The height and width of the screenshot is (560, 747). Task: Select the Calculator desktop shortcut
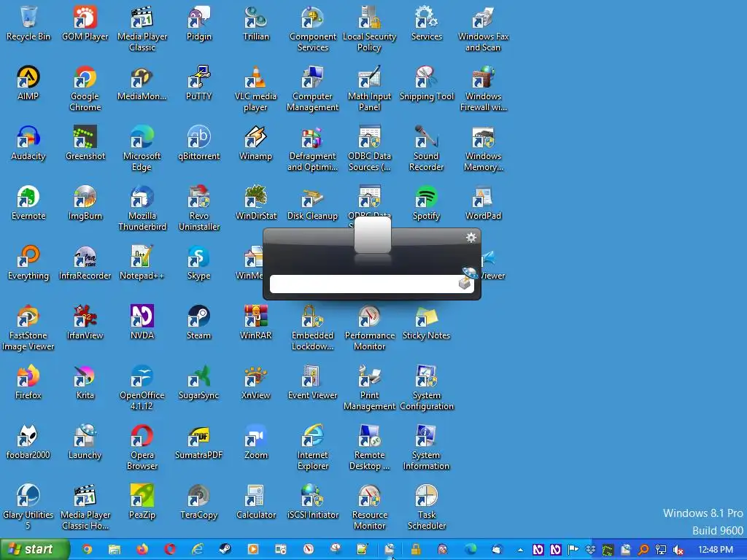tap(256, 502)
